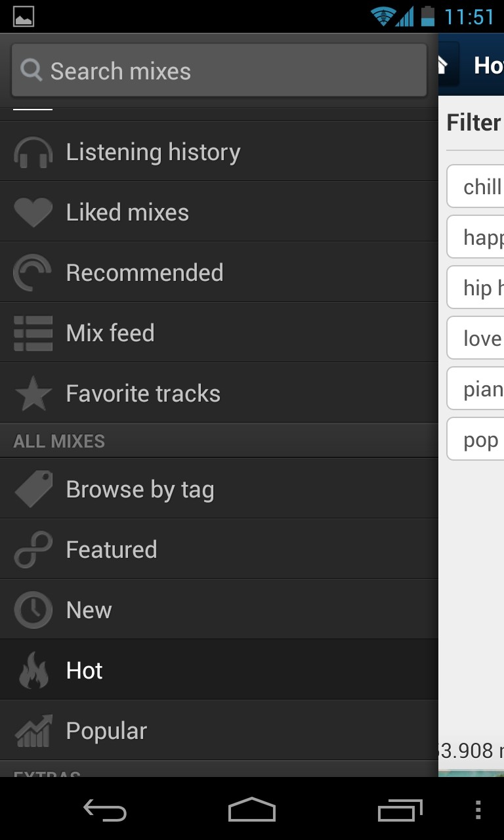Open the Popular mixes menu entry
Screen dimensions: 504x840
click(219, 730)
